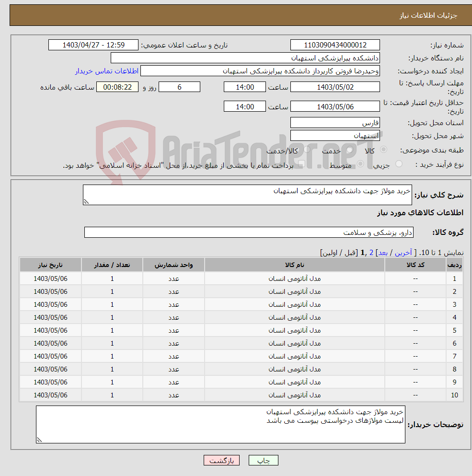The image size is (472, 476).
Task: Click the جزئیات اطلاعات نیاز header title
Action: (x=428, y=15)
